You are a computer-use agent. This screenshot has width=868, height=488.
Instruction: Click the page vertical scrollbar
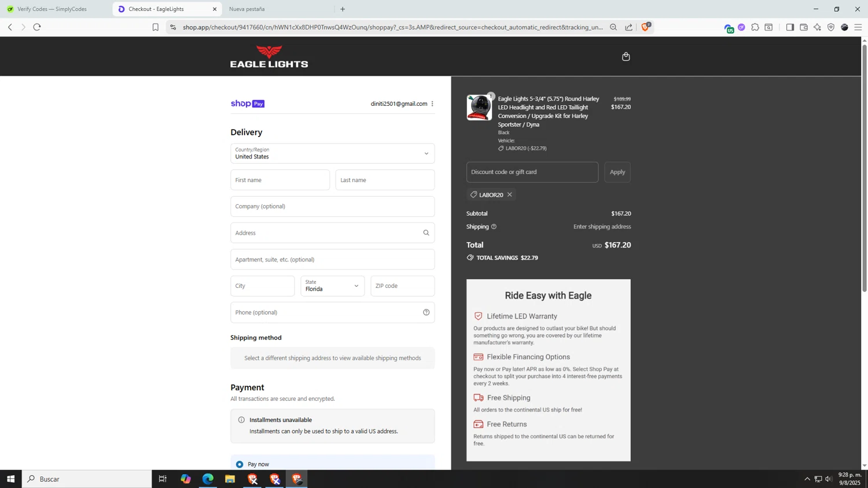[865, 168]
